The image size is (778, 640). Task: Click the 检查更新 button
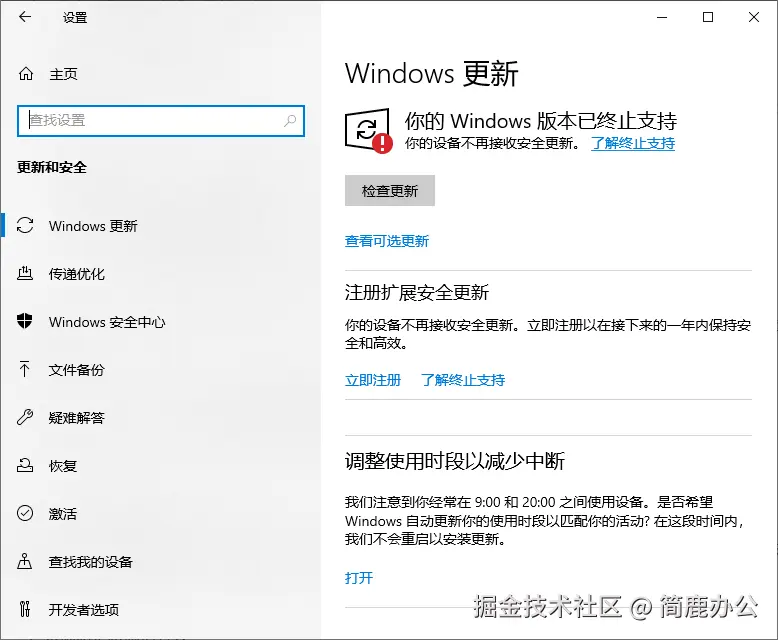point(389,191)
